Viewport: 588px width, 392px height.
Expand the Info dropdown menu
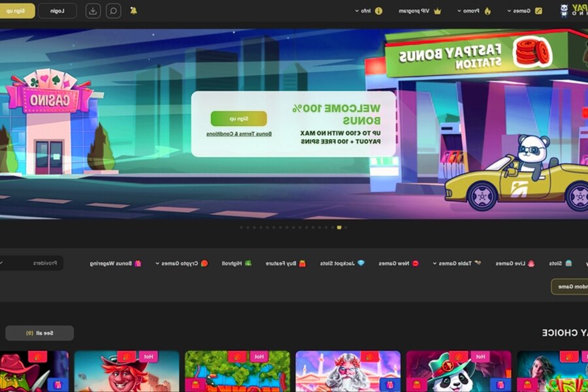click(x=368, y=11)
